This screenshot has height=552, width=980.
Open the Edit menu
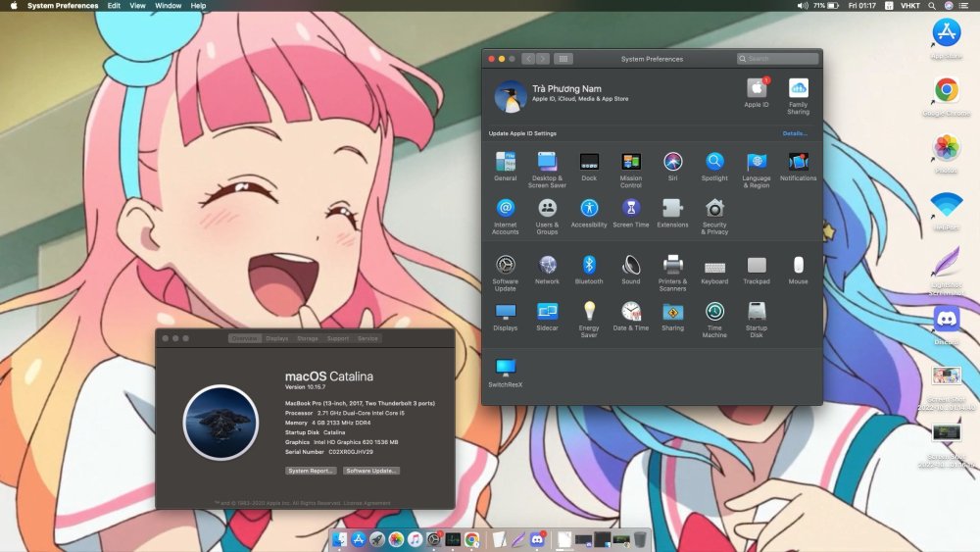(x=114, y=6)
